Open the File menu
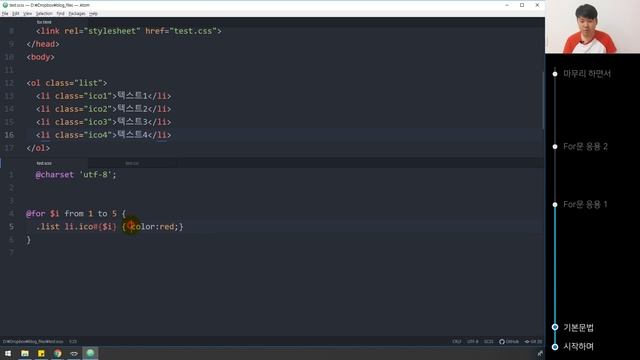Screen dimensions: 640x360 pyautogui.click(x=5, y=13)
